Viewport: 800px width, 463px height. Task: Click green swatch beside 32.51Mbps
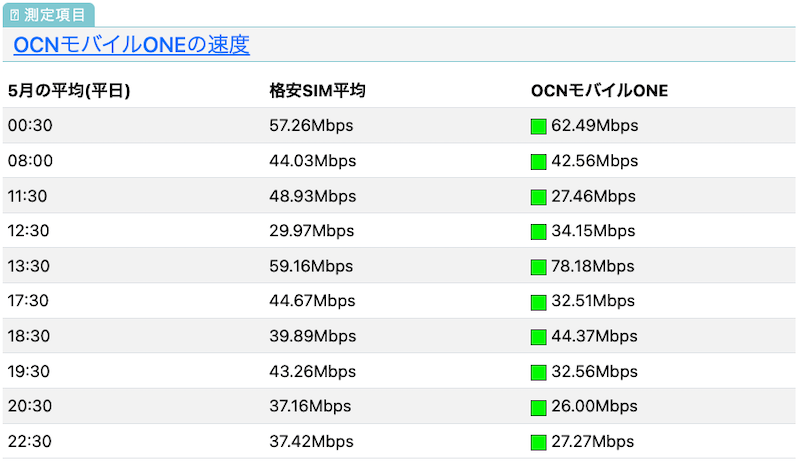(538, 302)
